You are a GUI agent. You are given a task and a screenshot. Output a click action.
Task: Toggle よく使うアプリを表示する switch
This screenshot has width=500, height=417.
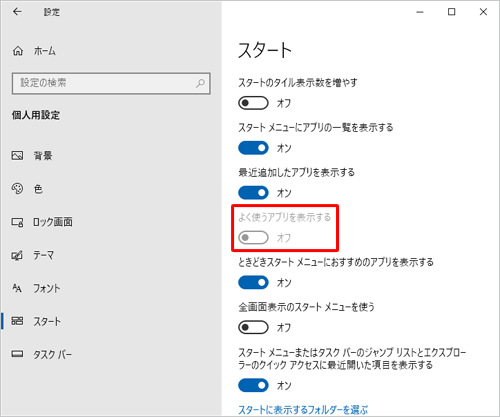coord(253,238)
